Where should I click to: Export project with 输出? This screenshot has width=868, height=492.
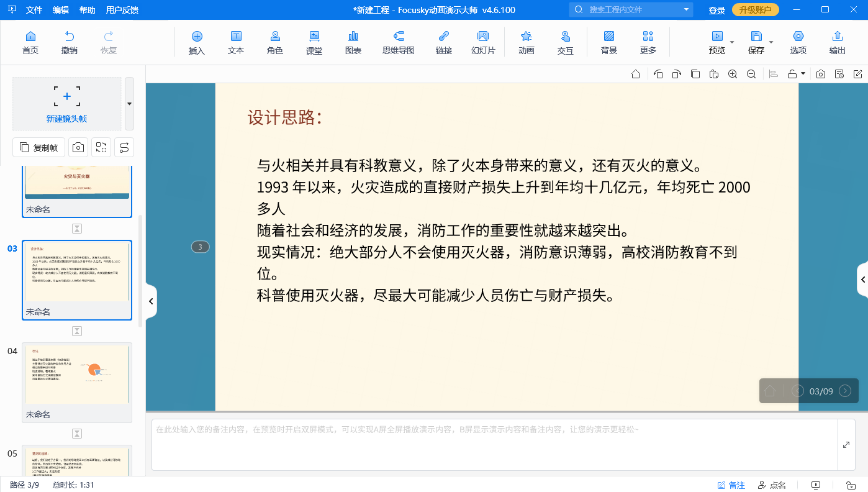[838, 42]
